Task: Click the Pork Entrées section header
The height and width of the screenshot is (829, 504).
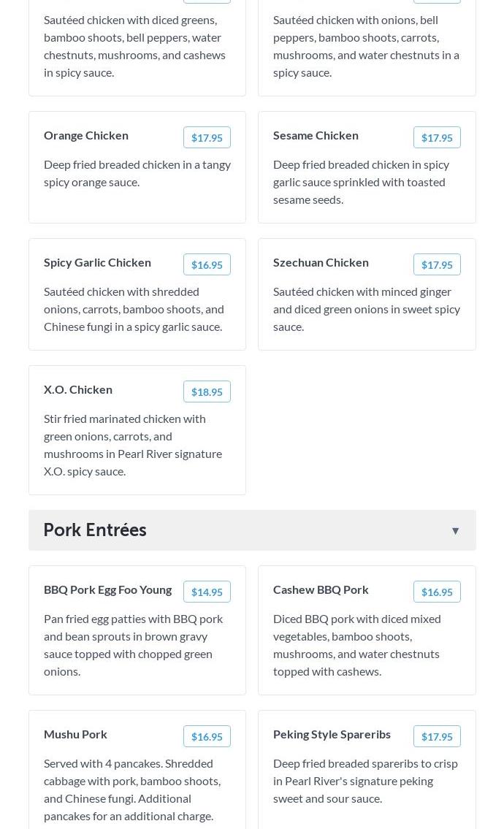Action: tap(252, 530)
